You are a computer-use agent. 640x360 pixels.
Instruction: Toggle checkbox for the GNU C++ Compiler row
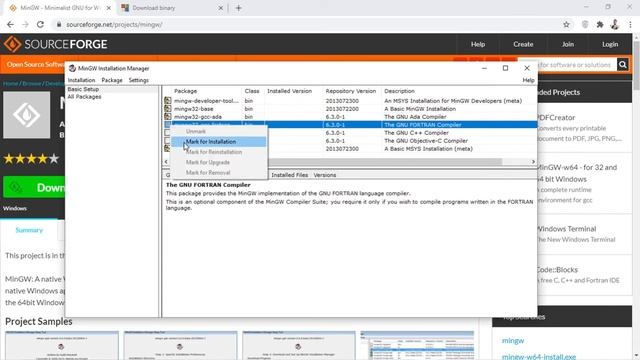[167, 133]
